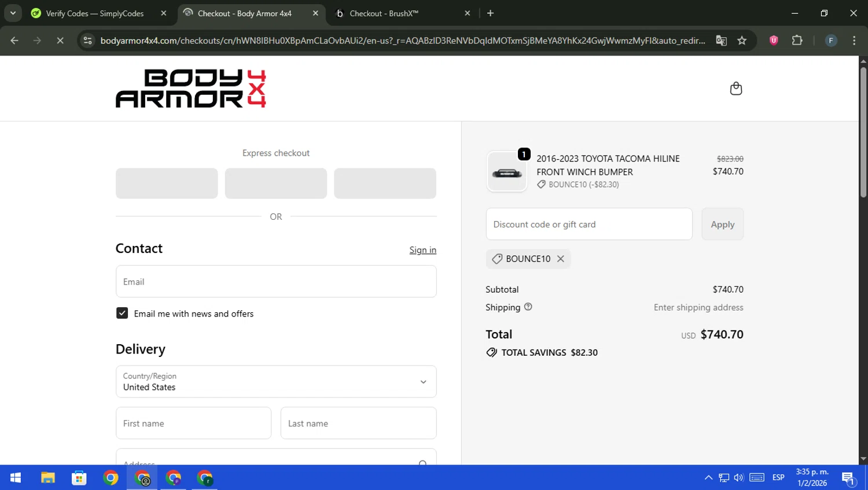This screenshot has height=490, width=868.
Task: Click the first express checkout placeholder button
Action: [x=167, y=183]
